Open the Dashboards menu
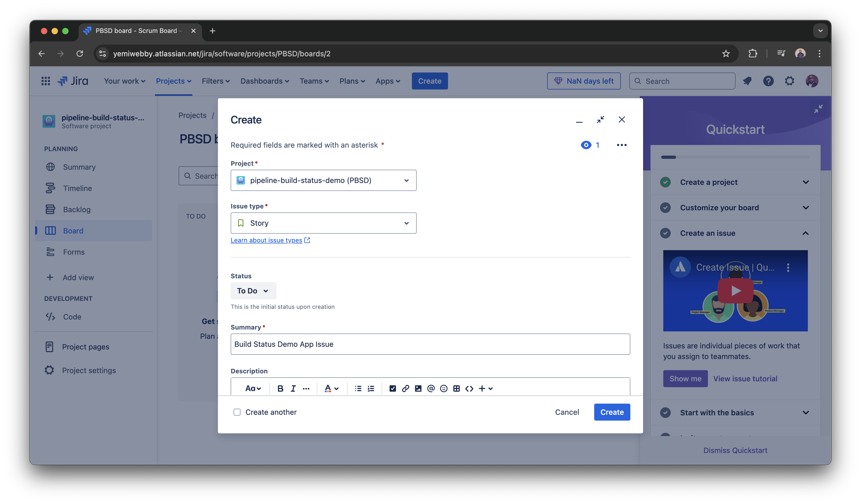861x504 pixels. (264, 81)
